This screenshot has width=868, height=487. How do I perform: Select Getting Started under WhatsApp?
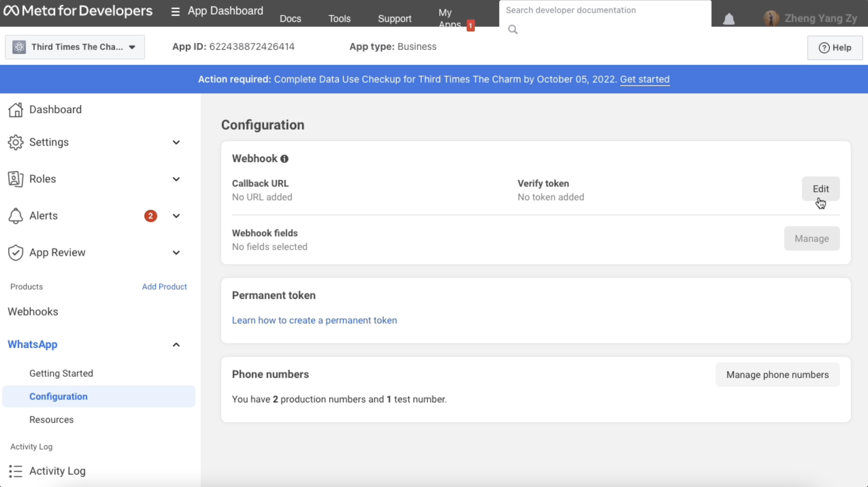click(x=61, y=373)
